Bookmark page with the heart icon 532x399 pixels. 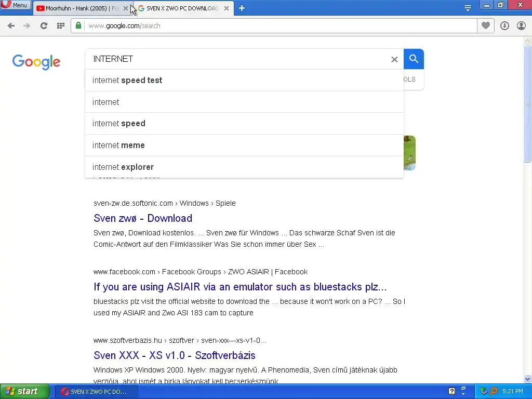[486, 25]
